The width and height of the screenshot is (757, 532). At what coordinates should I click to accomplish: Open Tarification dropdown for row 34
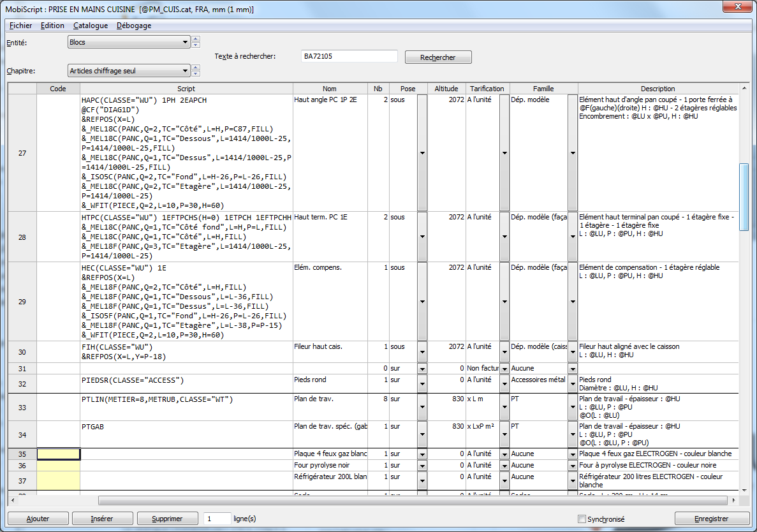click(x=504, y=434)
